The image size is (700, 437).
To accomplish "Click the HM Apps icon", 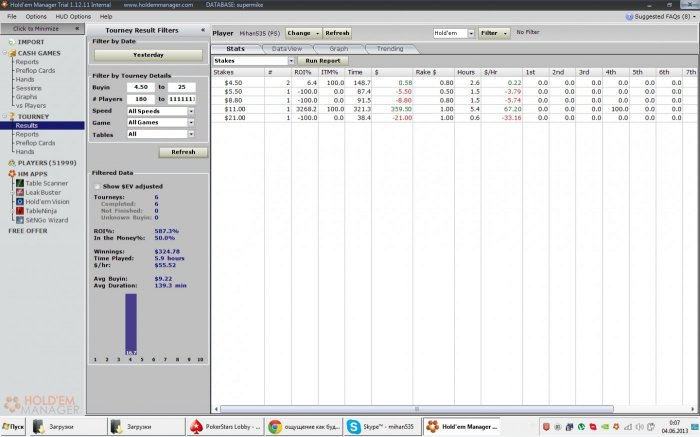I will [12, 174].
